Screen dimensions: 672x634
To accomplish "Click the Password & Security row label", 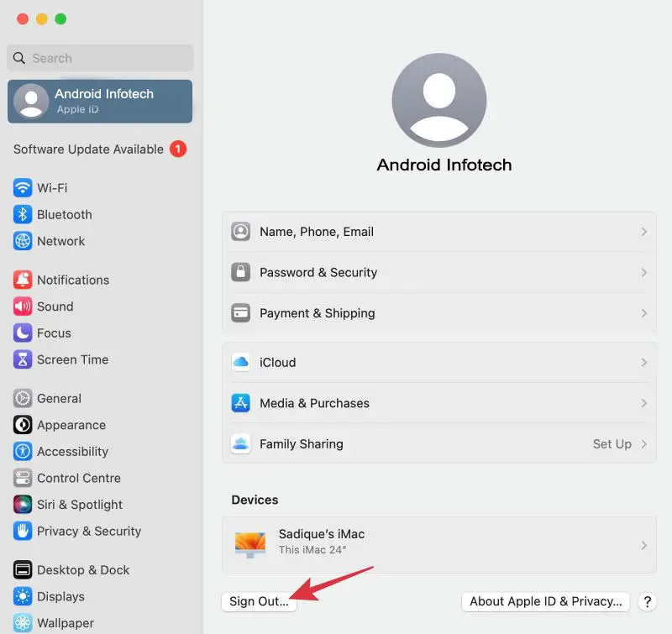I will pyautogui.click(x=318, y=272).
